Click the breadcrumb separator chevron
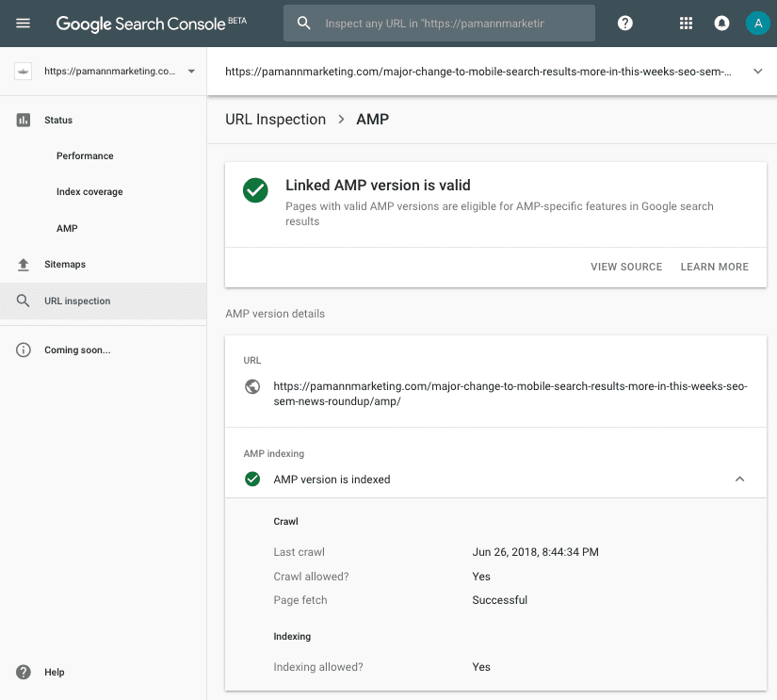777x700 pixels. [341, 120]
